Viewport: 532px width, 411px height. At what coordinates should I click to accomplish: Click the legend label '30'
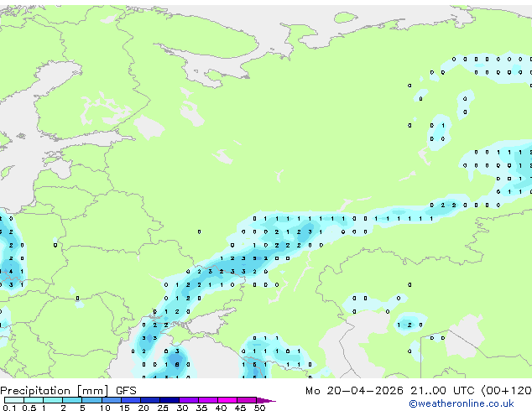point(182,408)
